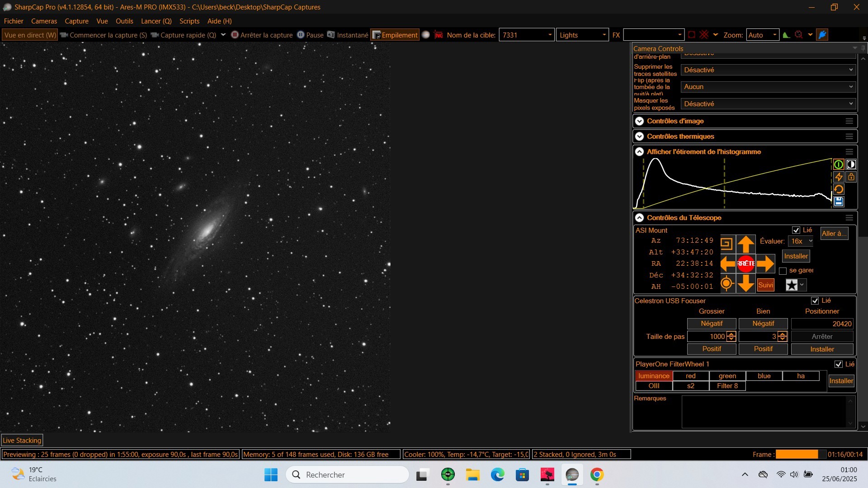This screenshot has width=868, height=488.
Task: Expand the Contrôles thermiques section
Action: pyautogui.click(x=639, y=136)
